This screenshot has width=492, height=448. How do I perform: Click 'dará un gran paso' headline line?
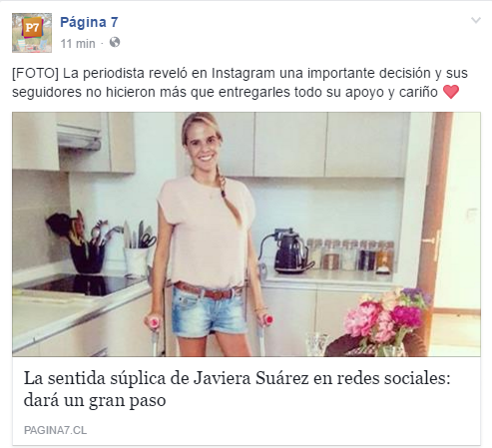click(95, 400)
